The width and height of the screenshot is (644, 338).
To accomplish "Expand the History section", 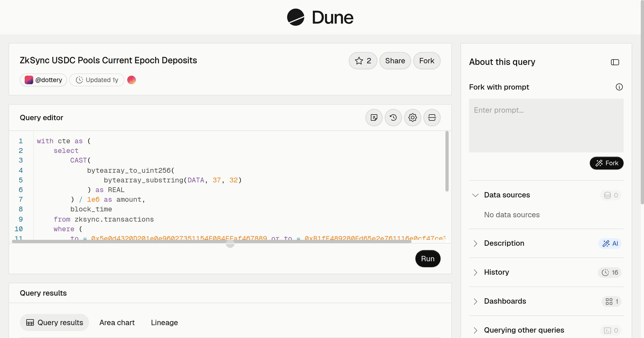I will 475,272.
